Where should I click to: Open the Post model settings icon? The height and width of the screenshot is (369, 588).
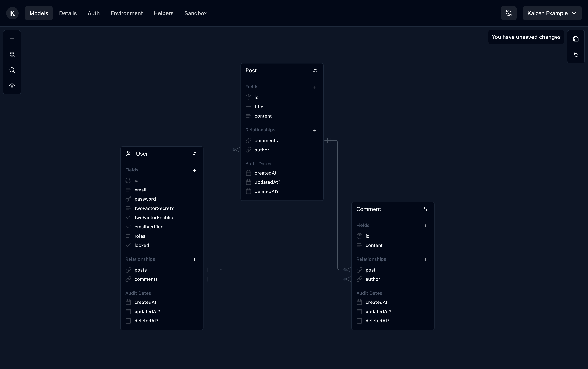point(315,70)
